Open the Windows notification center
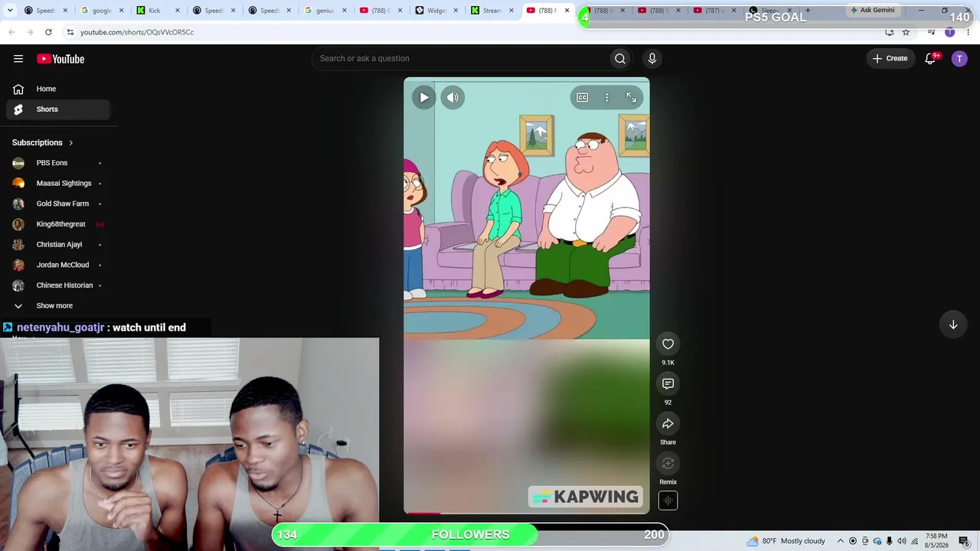 point(963,541)
